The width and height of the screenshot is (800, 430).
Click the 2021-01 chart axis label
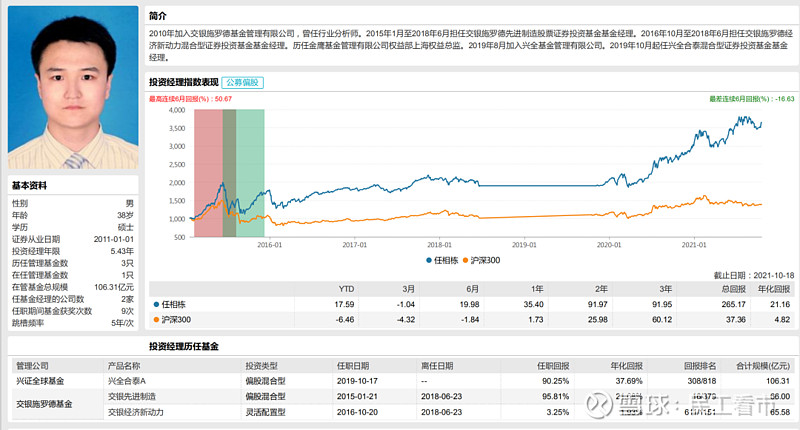point(694,245)
